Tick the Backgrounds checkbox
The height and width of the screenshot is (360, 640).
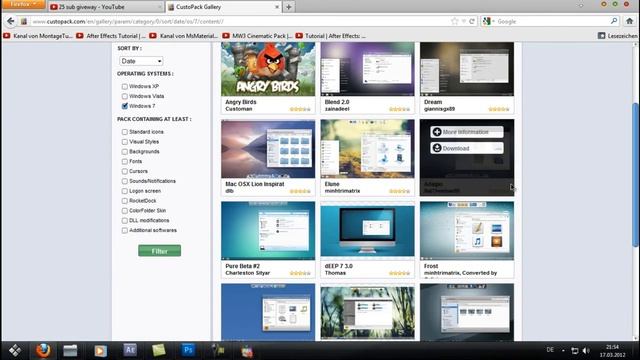124,151
